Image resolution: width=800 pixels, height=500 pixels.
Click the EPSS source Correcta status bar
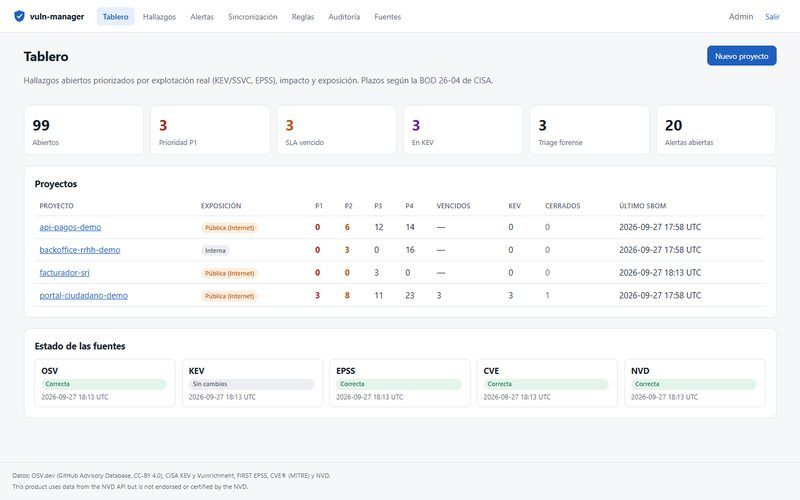point(399,384)
